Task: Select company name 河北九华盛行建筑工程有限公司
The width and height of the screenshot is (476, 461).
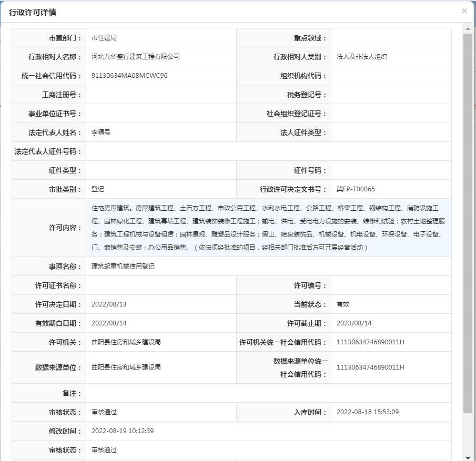Action: point(136,56)
